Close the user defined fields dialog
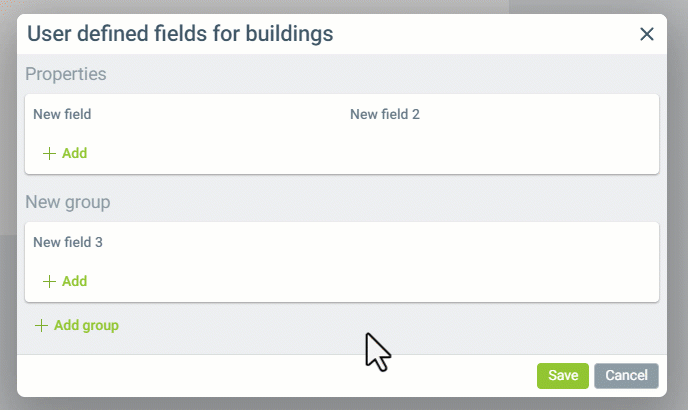 647,34
